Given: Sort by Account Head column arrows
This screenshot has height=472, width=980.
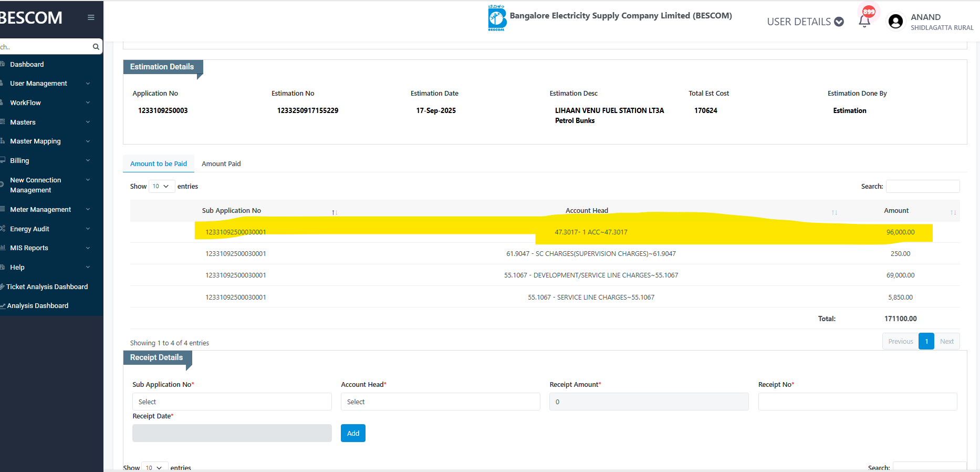Looking at the screenshot, I should point(834,212).
